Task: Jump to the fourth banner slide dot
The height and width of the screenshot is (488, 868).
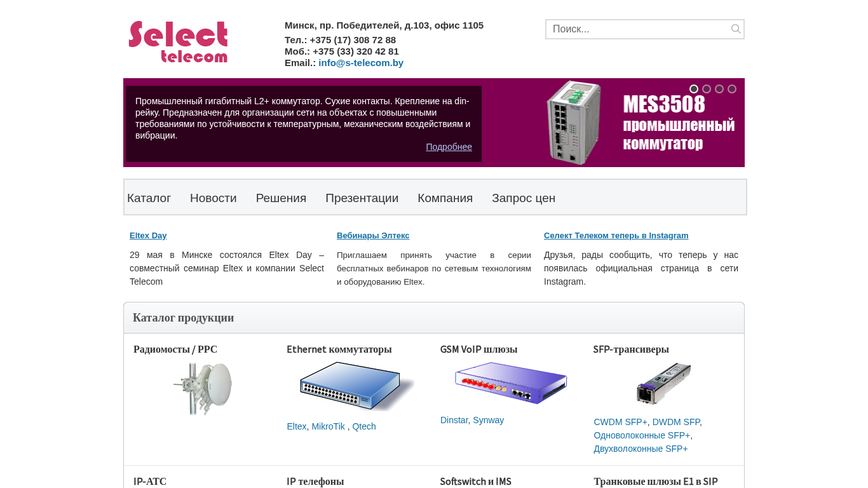Action: pyautogui.click(x=732, y=89)
